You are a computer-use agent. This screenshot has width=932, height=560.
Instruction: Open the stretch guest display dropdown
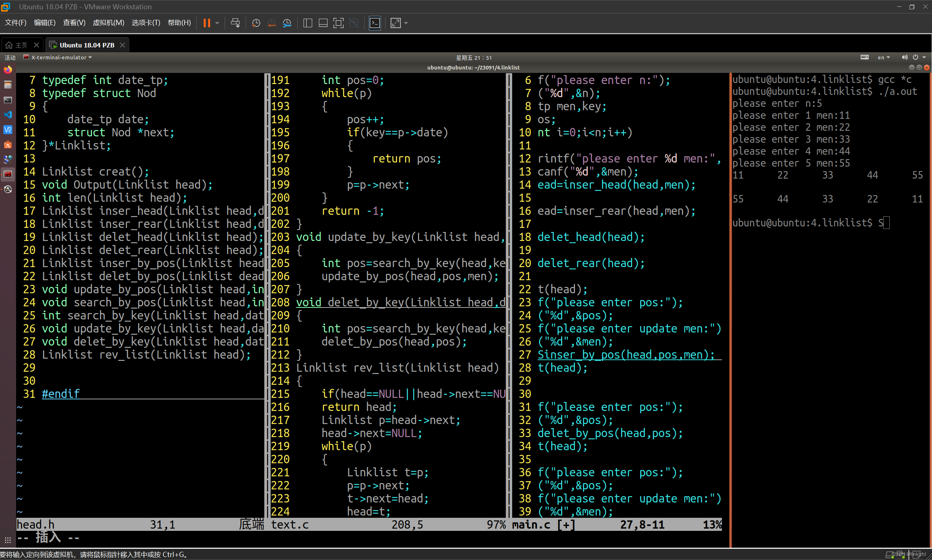click(x=406, y=23)
